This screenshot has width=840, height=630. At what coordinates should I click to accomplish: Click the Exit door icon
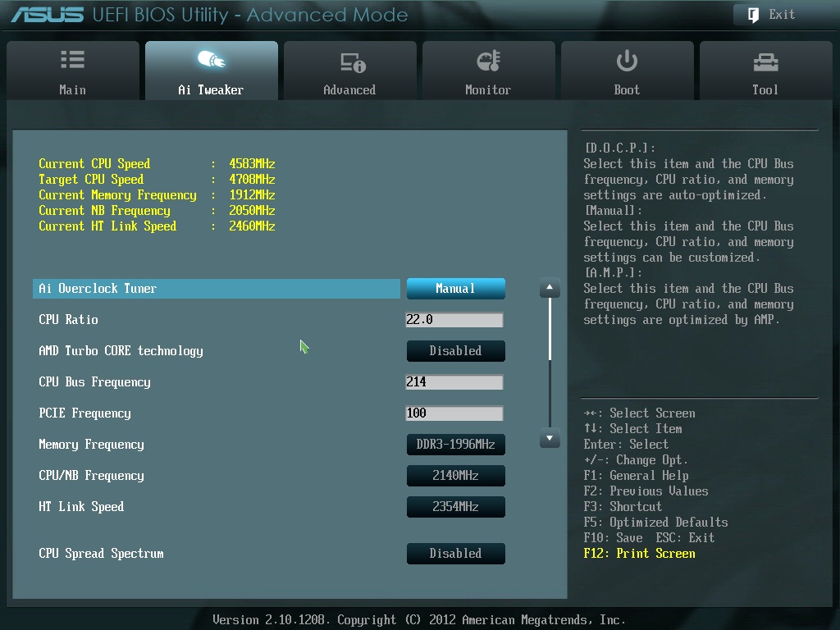click(753, 15)
